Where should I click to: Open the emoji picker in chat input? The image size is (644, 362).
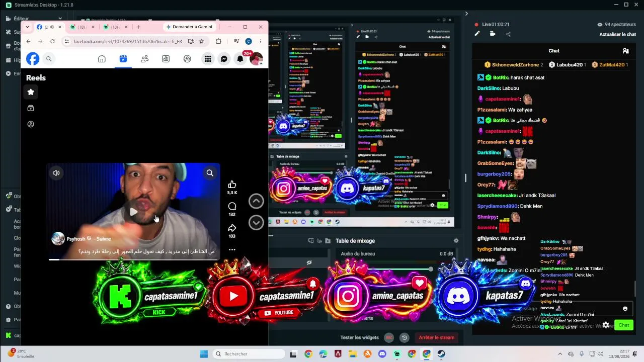click(625, 308)
